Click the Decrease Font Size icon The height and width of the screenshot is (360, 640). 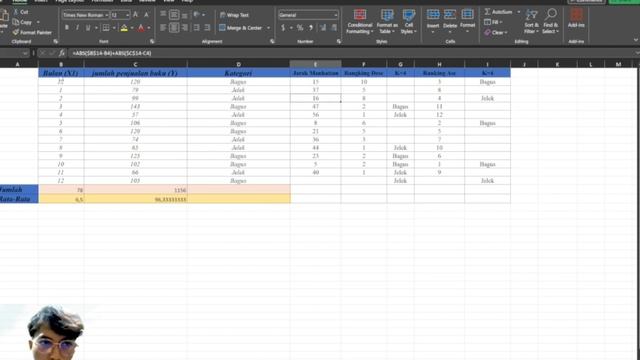pyautogui.click(x=147, y=15)
